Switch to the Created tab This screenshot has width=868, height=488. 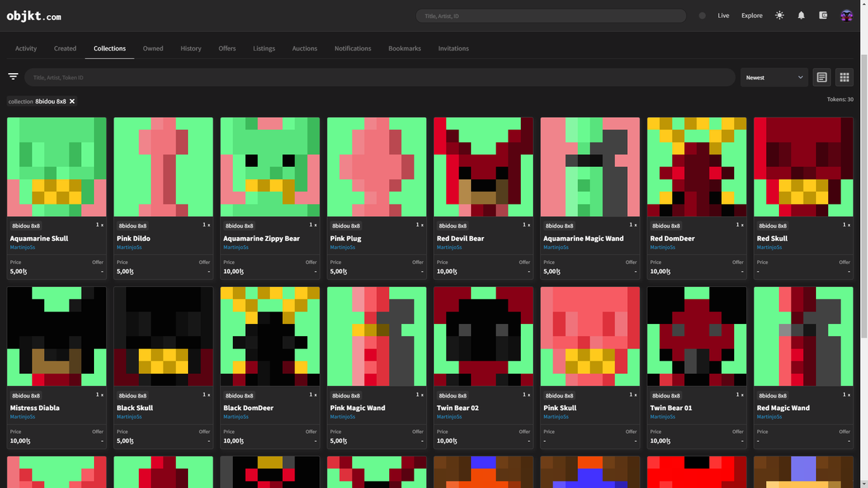[x=65, y=48]
